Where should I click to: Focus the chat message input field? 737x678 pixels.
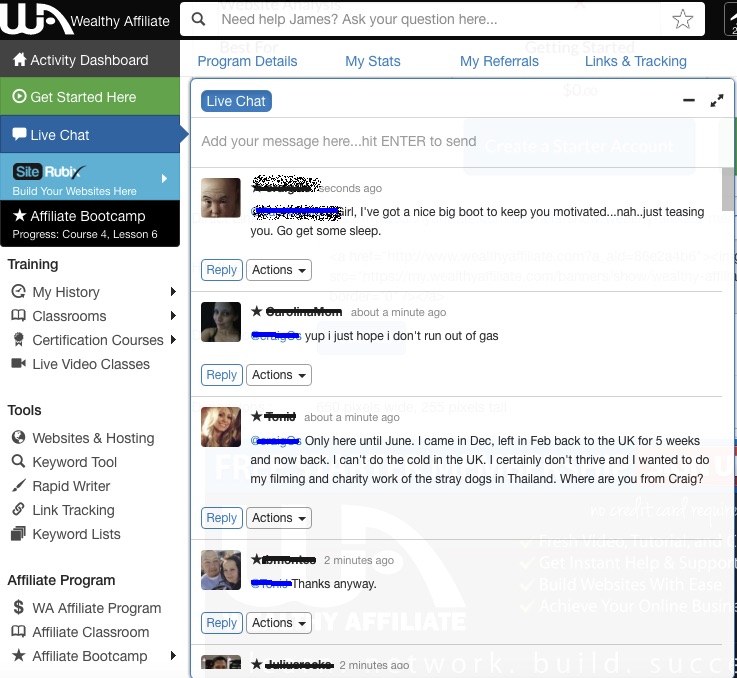(456, 142)
